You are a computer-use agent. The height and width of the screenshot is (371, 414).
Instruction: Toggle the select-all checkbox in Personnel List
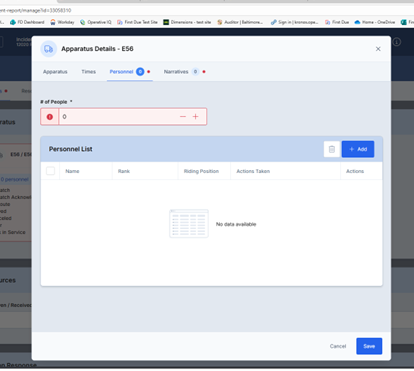[50, 171]
